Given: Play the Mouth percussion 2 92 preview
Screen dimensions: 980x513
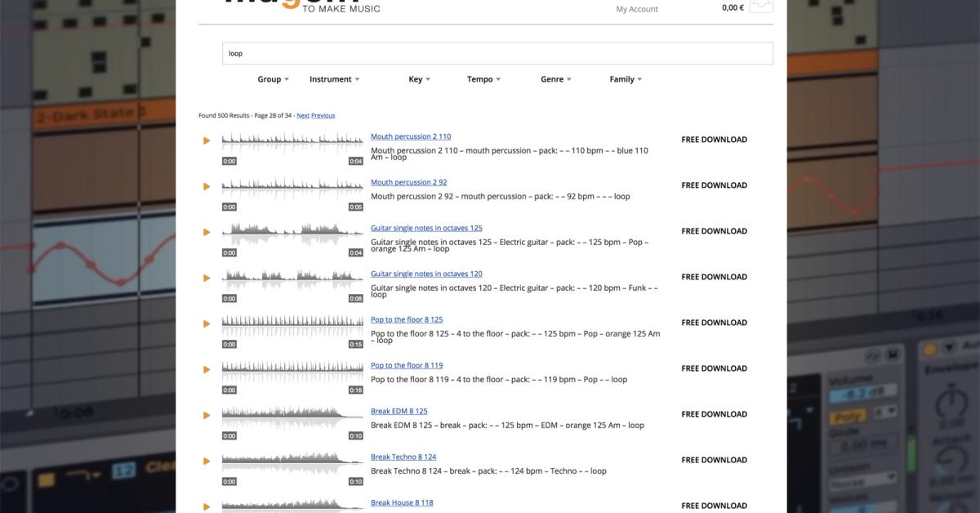Looking at the screenshot, I should pos(207,186).
